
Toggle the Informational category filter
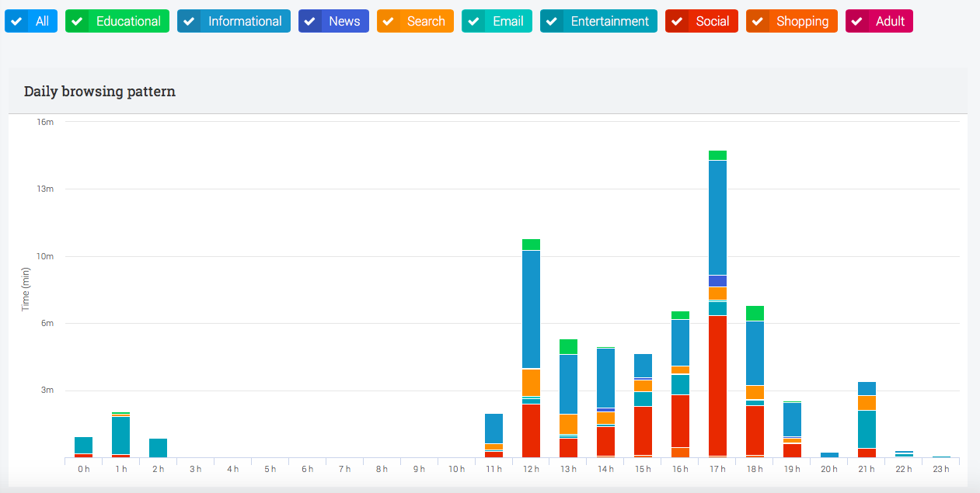point(234,21)
